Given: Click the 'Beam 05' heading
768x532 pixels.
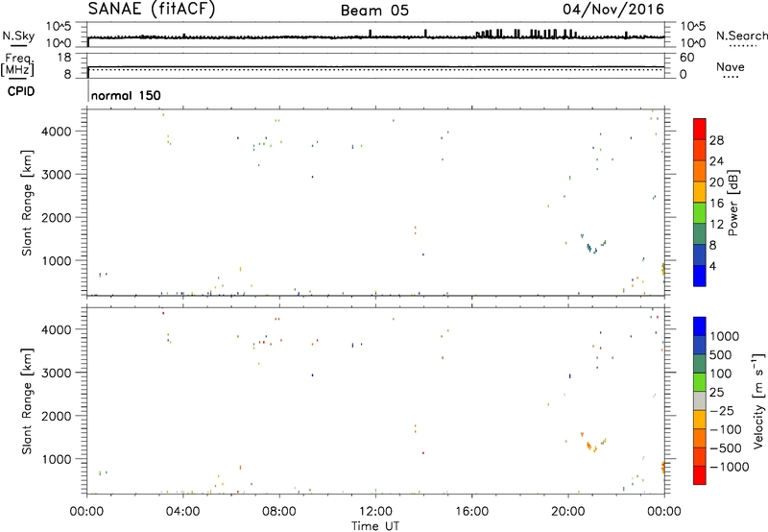Looking at the screenshot, I should 374,11.
